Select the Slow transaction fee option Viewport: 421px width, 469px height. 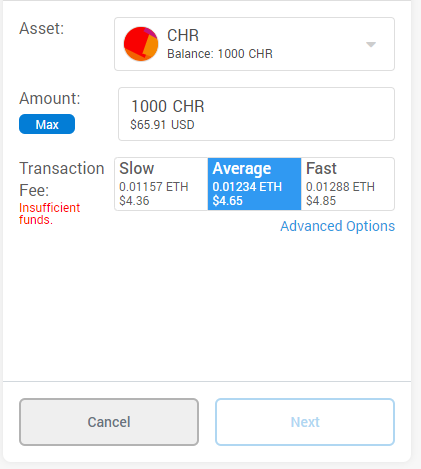161,184
